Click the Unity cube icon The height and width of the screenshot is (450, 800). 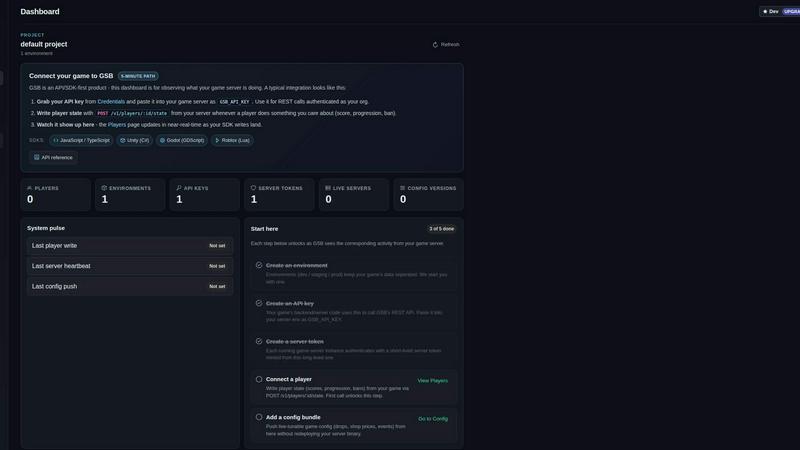(122, 140)
